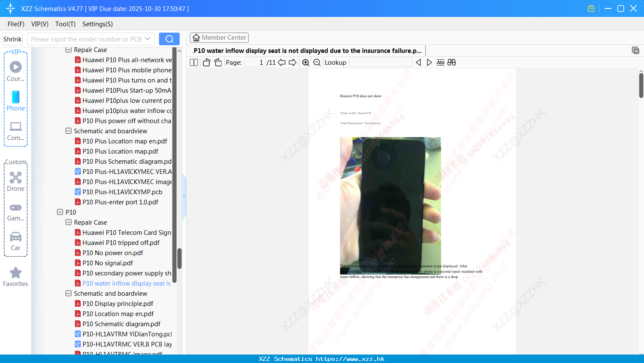The height and width of the screenshot is (363, 644).
Task: Open the File menu
Action: point(16,24)
